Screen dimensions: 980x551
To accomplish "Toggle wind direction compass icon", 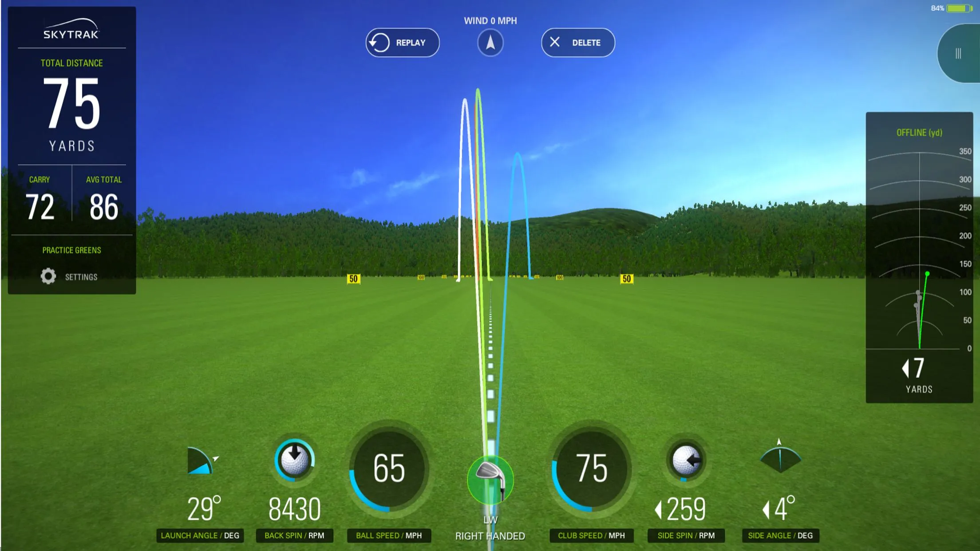I will pyautogui.click(x=489, y=43).
